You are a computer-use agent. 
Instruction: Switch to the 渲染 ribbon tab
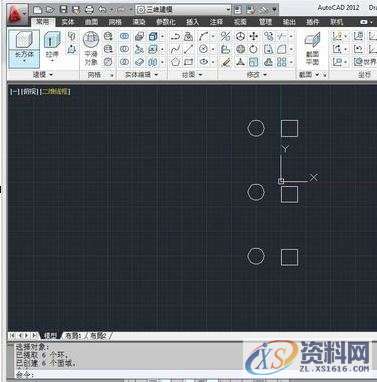click(138, 22)
